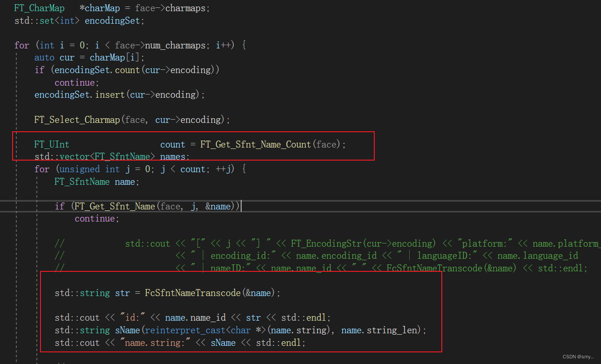
Task: Select the encodingSet declaration line
Action: 80,21
